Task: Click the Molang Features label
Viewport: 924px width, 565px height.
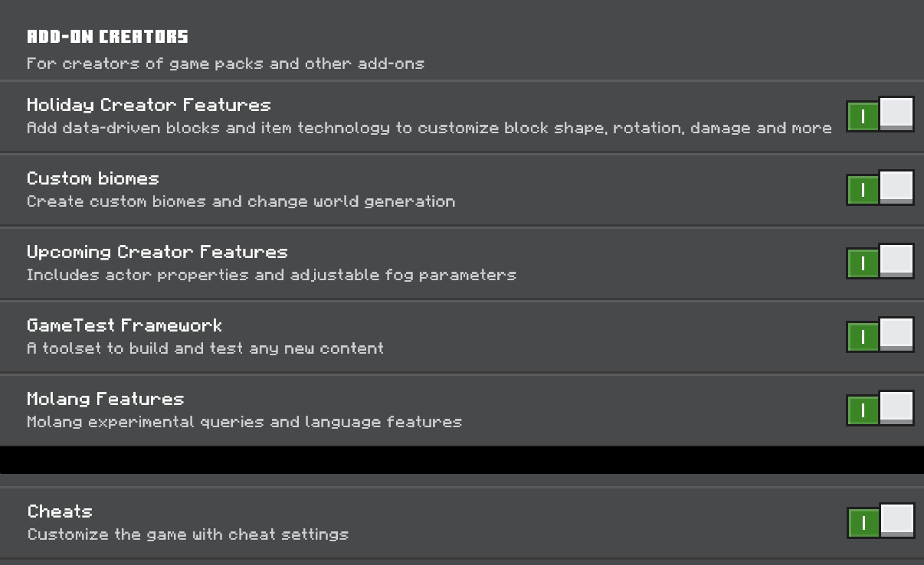Action: [x=105, y=399]
